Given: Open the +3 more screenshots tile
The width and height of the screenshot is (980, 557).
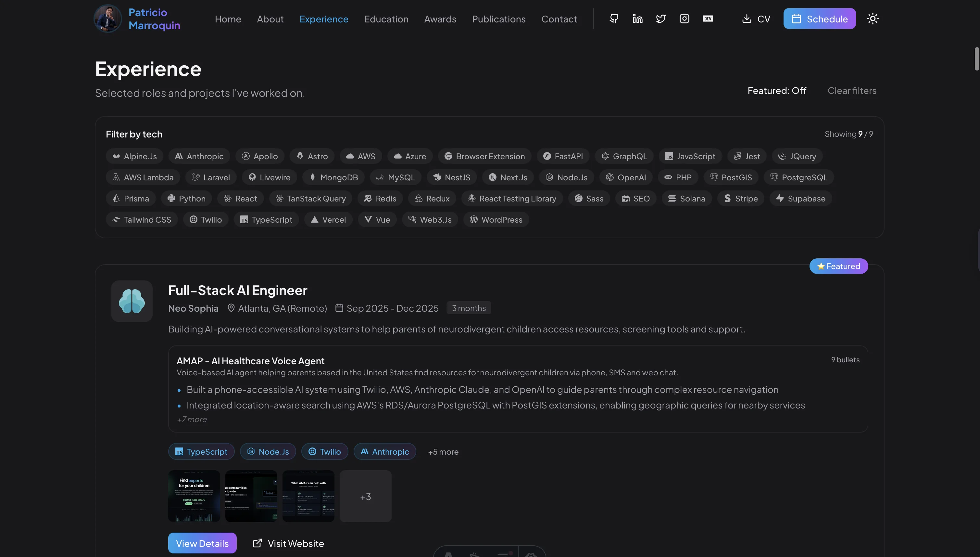Looking at the screenshot, I should click(x=365, y=496).
